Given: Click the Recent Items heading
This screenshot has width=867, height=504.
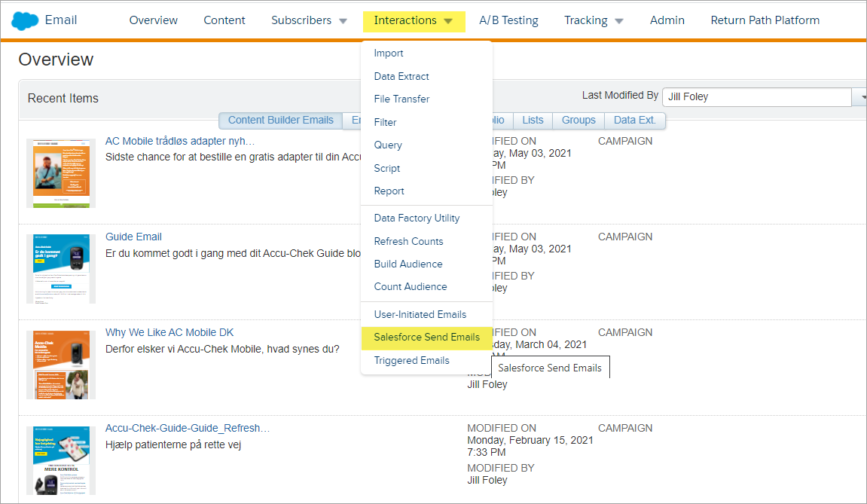Looking at the screenshot, I should click(63, 99).
